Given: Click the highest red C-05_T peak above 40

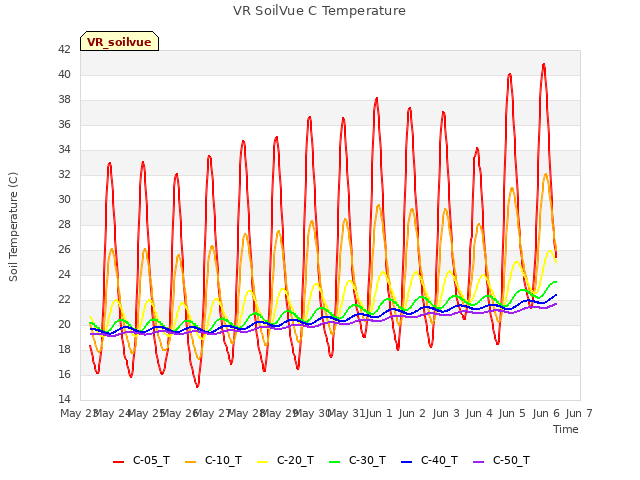Looking at the screenshot, I should tap(544, 64).
